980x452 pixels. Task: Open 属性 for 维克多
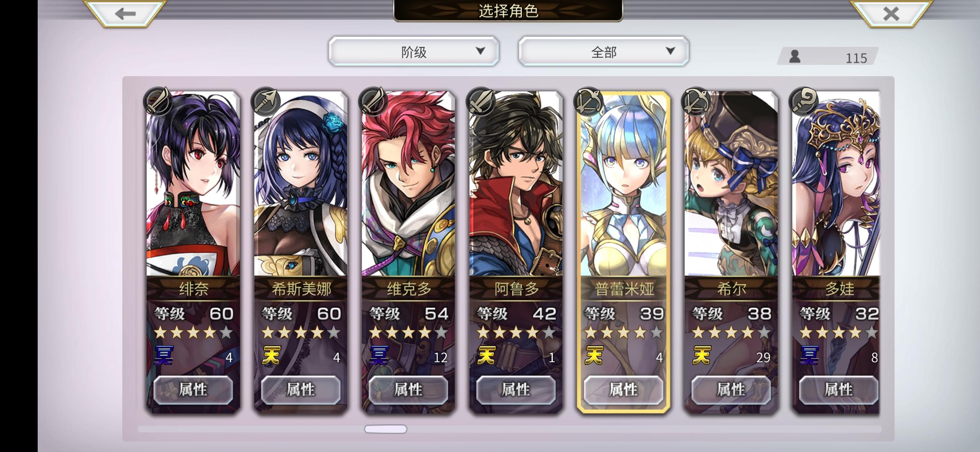408,390
